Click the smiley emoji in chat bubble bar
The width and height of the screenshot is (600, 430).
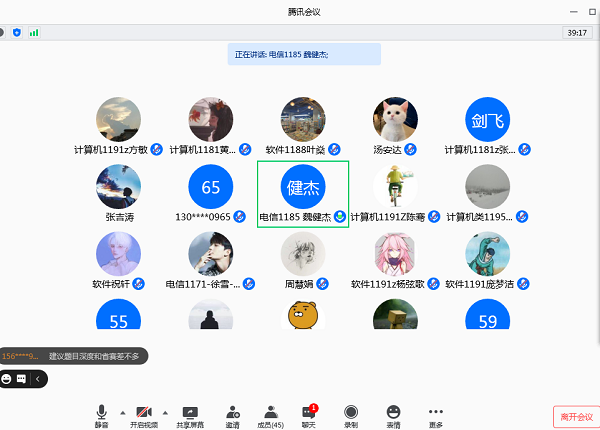[x=7, y=379]
